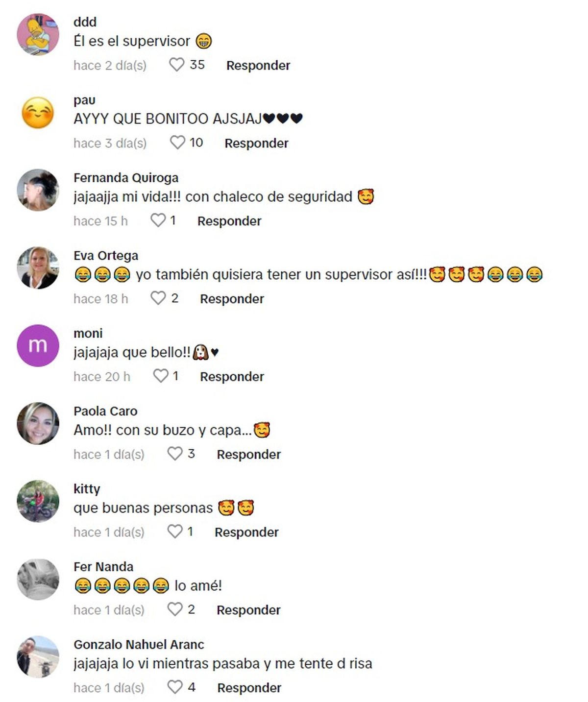The height and width of the screenshot is (702, 588).
Task: Open kitty's profile via username
Action: [x=87, y=489]
